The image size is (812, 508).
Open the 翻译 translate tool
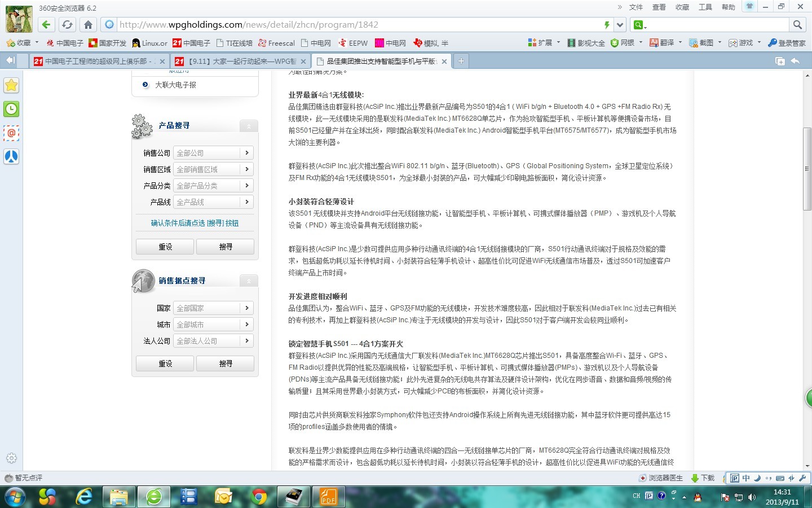point(666,43)
